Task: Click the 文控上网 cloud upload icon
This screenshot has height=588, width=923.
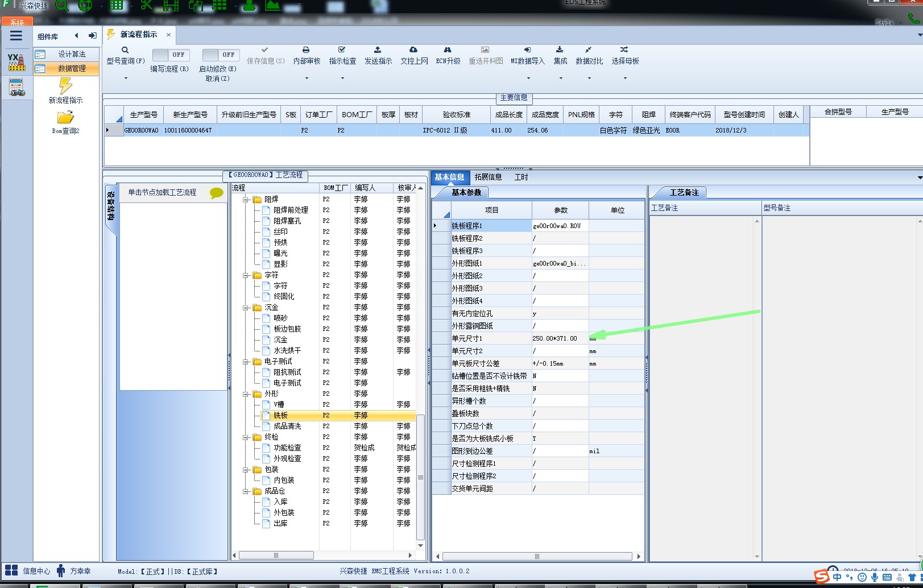Action: coord(413,50)
